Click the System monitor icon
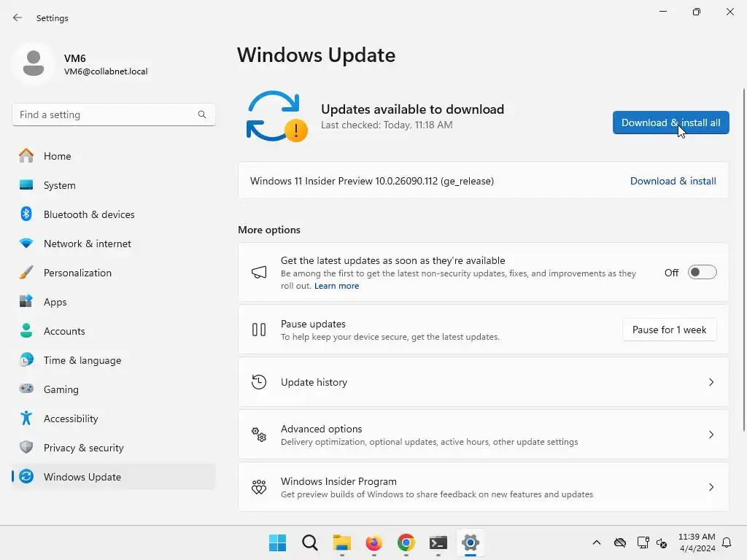The height and width of the screenshot is (560, 747). tap(26, 184)
